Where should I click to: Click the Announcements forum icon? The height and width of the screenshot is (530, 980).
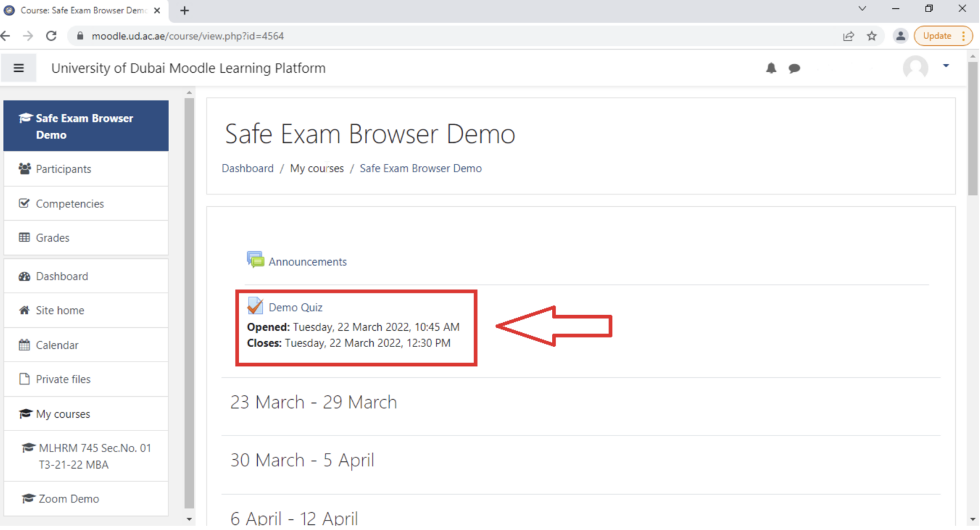[255, 260]
